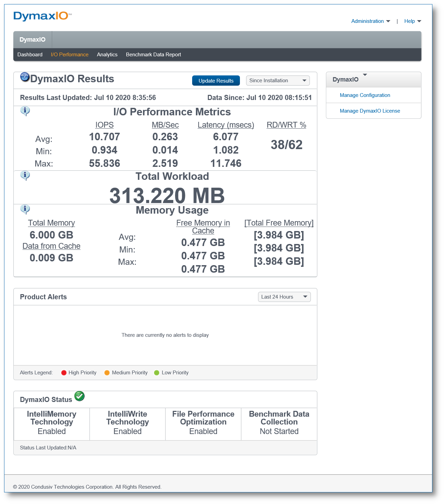Click the average IOPS value 10.707
This screenshot has width=444, height=504.
pos(104,137)
